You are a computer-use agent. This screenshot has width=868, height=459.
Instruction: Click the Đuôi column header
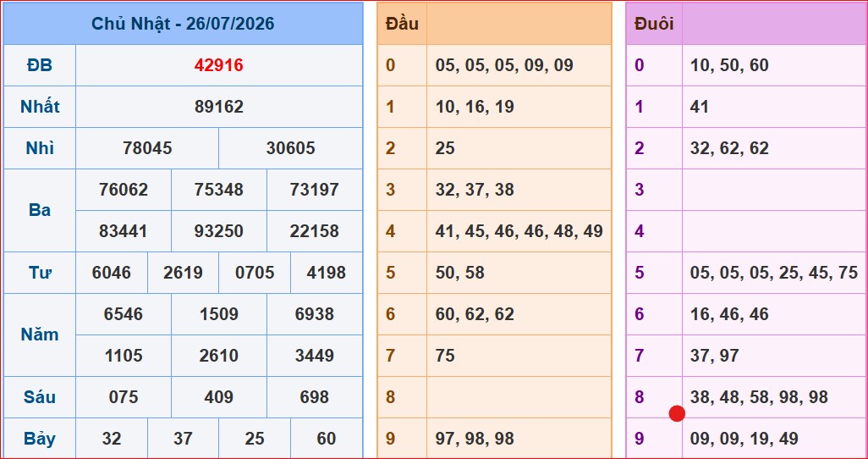(x=654, y=24)
